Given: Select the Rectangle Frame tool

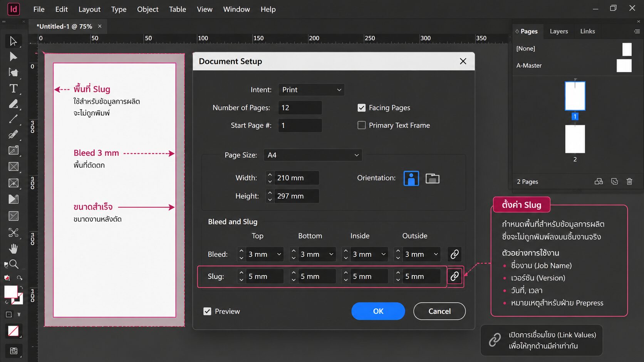Looking at the screenshot, I should (x=13, y=167).
